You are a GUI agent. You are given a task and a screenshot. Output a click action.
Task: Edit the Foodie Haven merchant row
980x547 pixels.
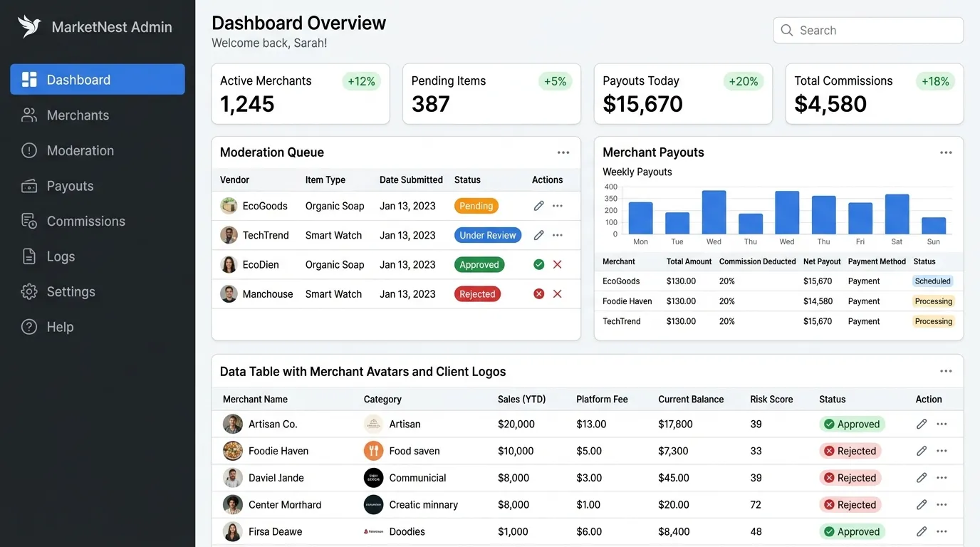click(922, 451)
